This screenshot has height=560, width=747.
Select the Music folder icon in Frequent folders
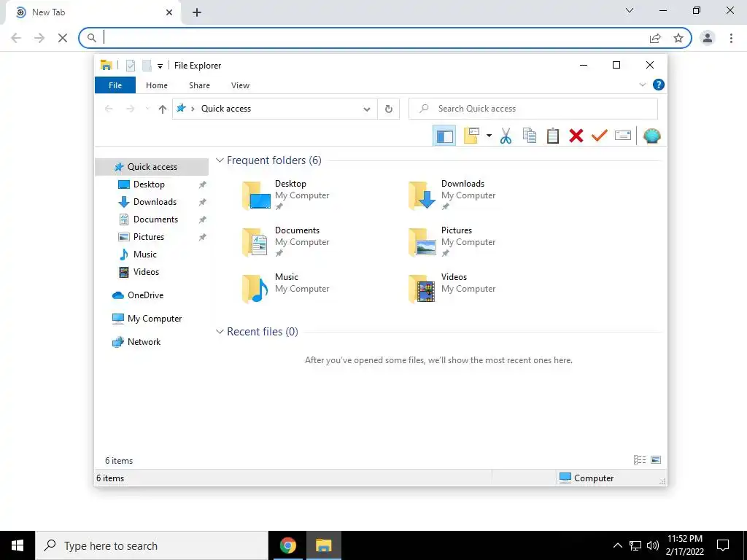coord(256,289)
